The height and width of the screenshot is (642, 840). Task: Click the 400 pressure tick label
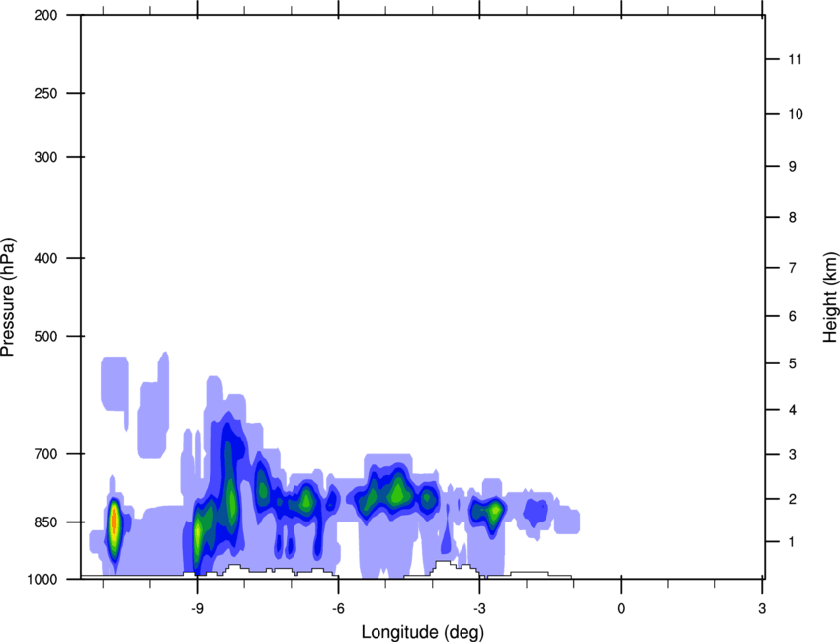click(45, 258)
